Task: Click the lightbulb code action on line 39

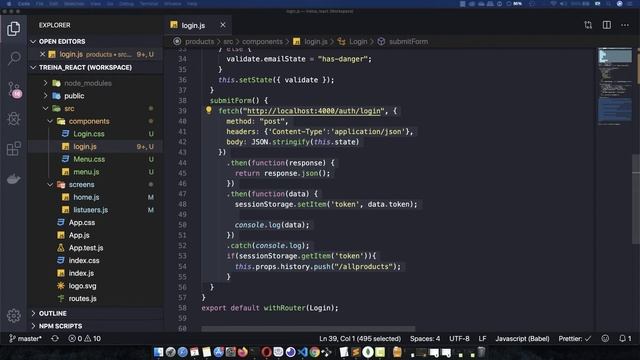Action: click(x=209, y=110)
